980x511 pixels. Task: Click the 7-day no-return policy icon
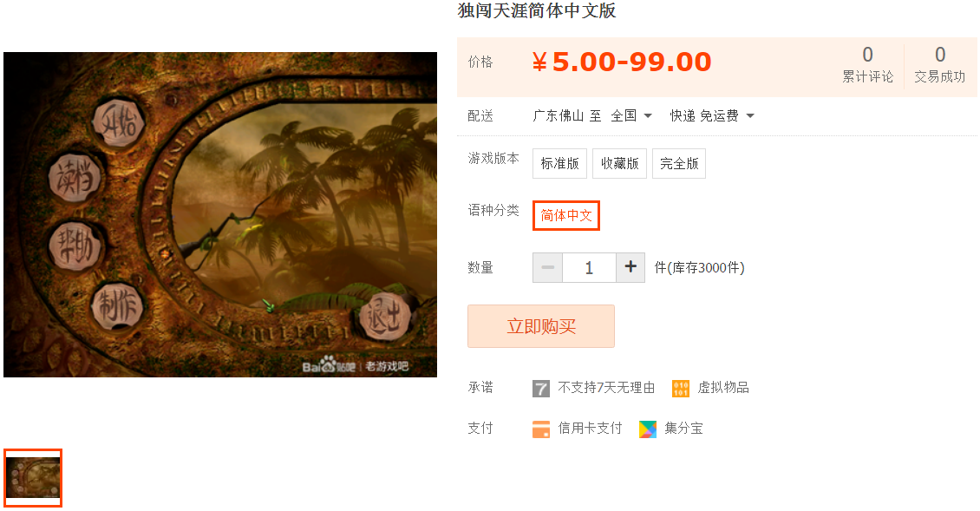coord(540,389)
